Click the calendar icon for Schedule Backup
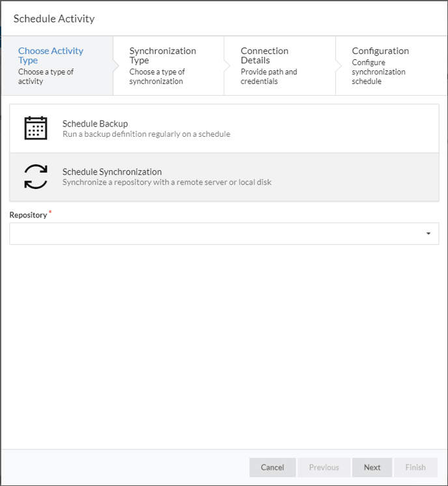The image size is (448, 486). point(36,128)
